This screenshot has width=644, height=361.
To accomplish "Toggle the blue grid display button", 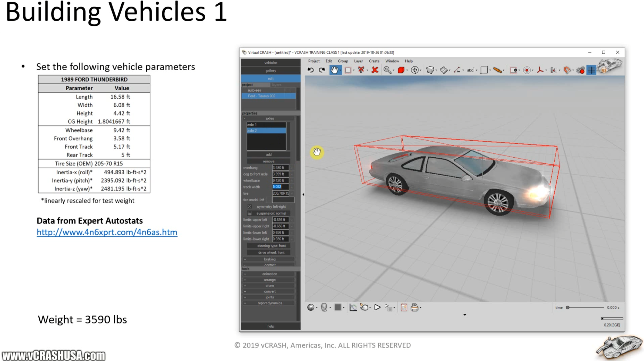I will tap(591, 70).
